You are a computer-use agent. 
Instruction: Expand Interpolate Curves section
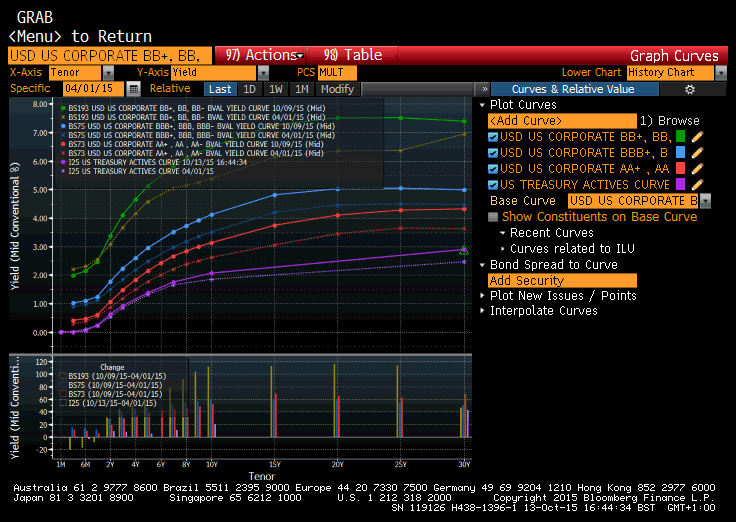tap(482, 311)
